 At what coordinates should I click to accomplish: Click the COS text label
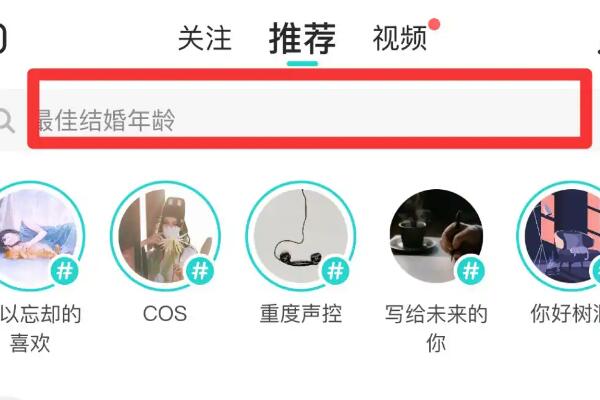tap(165, 314)
